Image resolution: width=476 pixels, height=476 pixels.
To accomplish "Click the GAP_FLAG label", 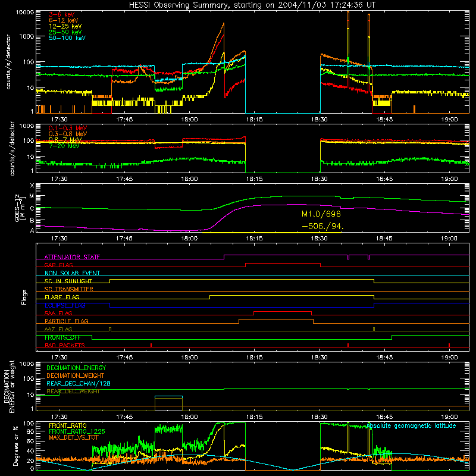I will pyautogui.click(x=58, y=265).
